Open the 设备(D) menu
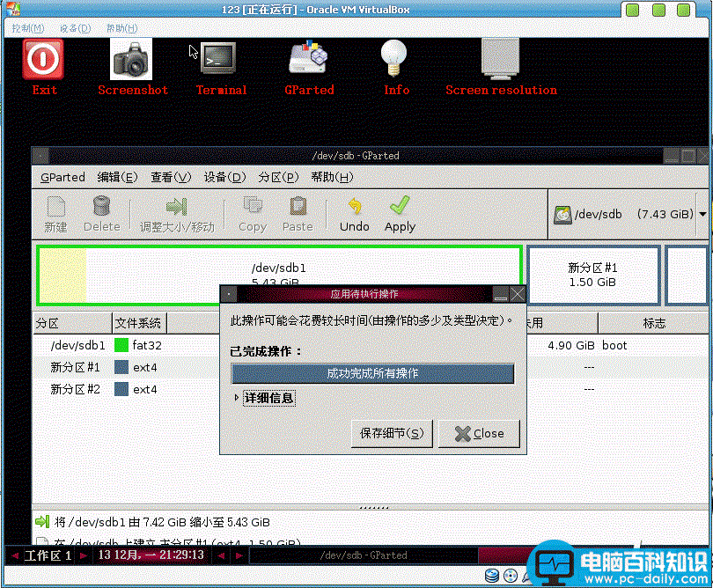 pyautogui.click(x=224, y=177)
